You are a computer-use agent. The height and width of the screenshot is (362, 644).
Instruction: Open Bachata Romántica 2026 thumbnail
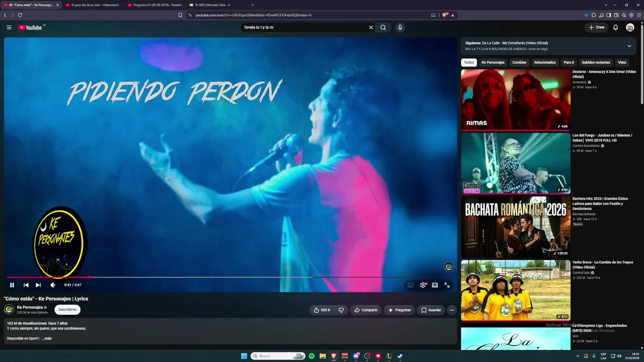pos(516,227)
